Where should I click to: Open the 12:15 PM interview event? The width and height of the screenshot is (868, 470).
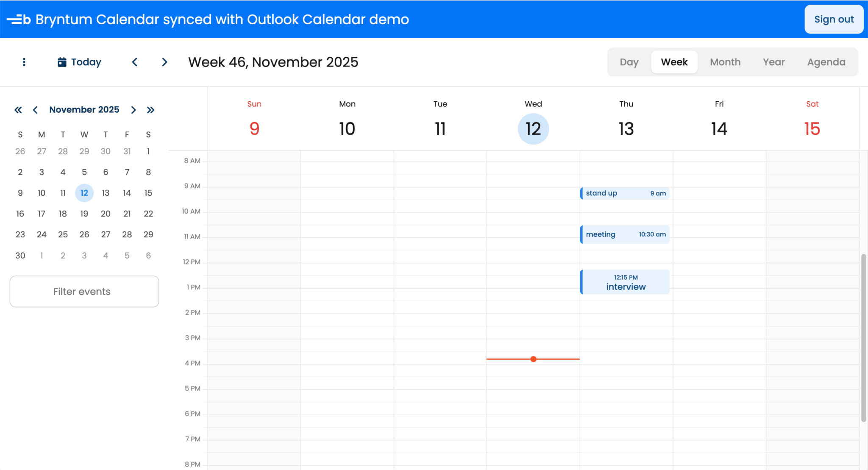point(625,282)
